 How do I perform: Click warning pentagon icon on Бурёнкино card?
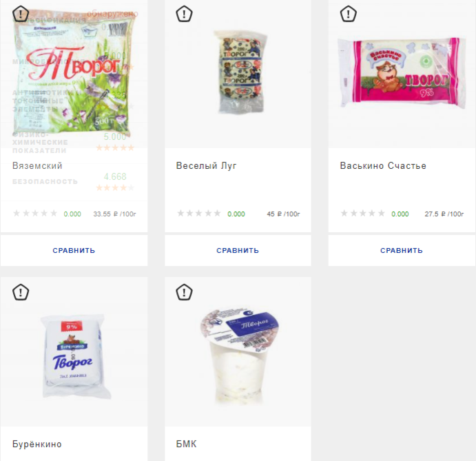click(21, 292)
